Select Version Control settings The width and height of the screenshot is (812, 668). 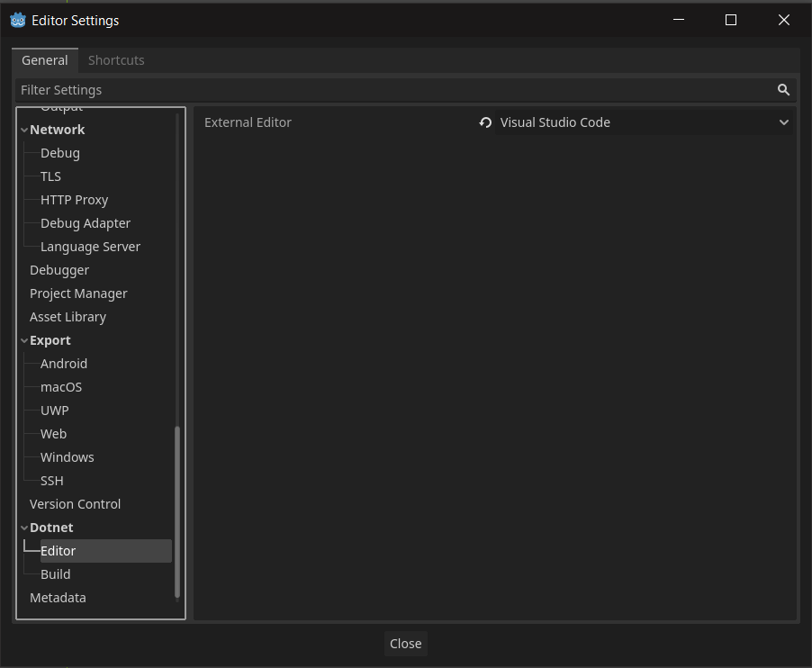(x=75, y=503)
